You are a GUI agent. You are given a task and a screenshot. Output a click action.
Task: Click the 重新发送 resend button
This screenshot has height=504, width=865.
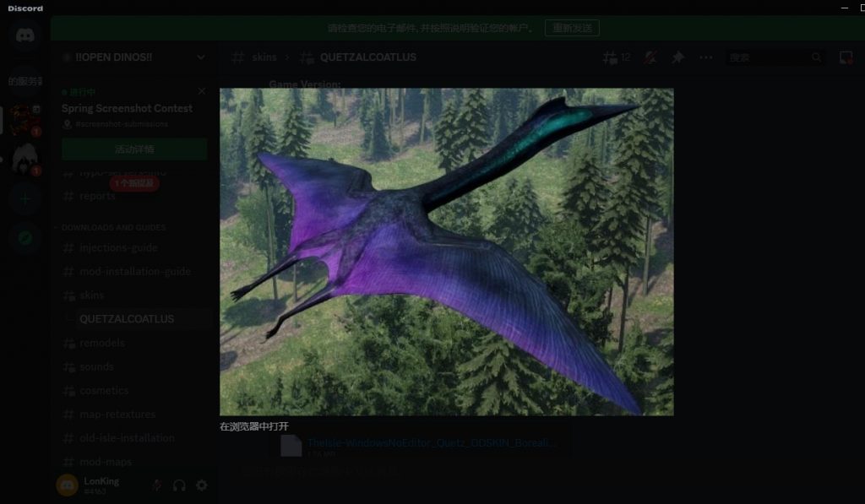572,28
